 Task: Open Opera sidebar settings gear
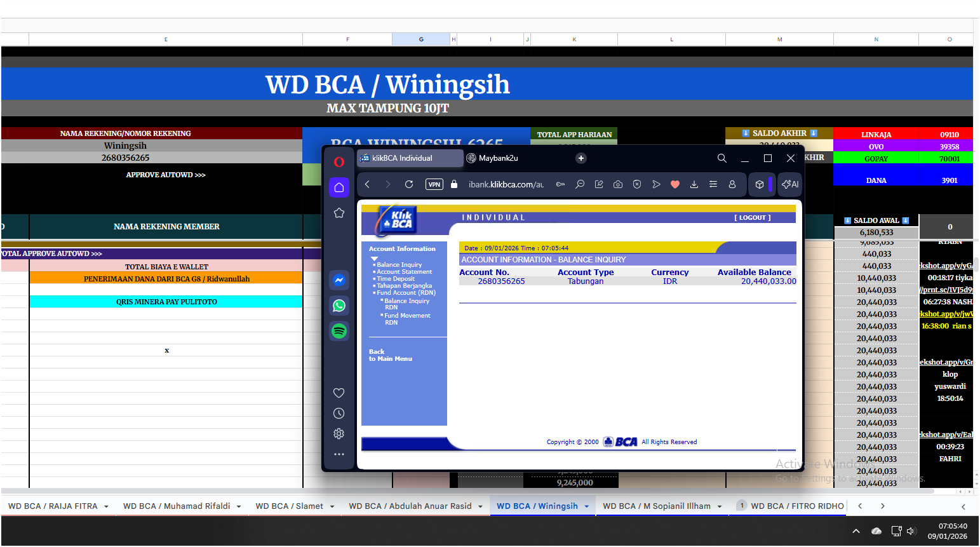[x=339, y=434]
